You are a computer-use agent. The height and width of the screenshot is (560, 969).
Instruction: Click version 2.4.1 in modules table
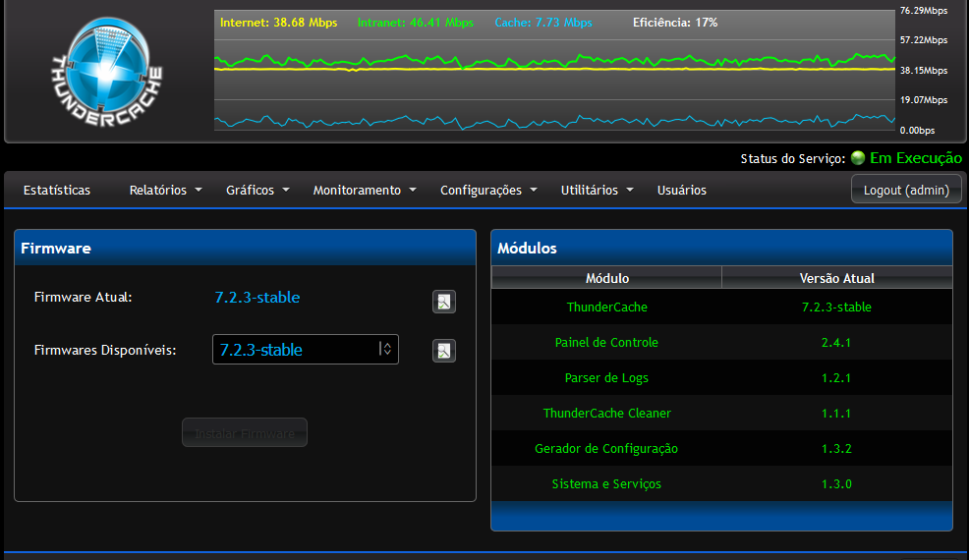tap(836, 343)
